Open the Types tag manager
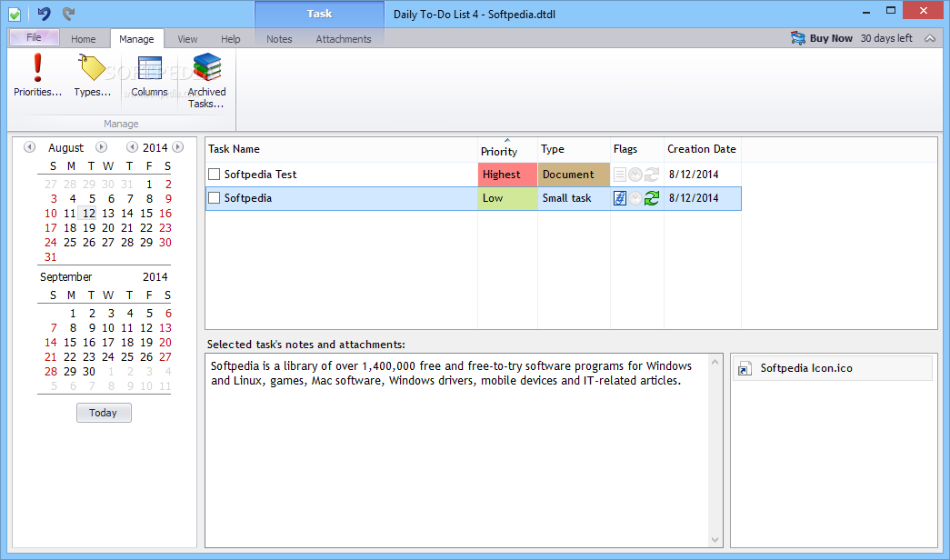Image resolution: width=950 pixels, height=560 pixels. coord(92,75)
